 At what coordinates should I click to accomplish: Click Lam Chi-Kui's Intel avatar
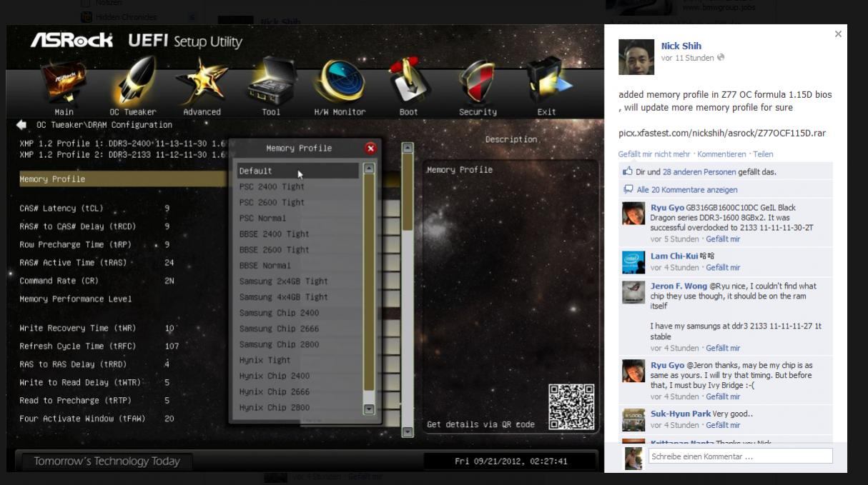click(x=633, y=261)
